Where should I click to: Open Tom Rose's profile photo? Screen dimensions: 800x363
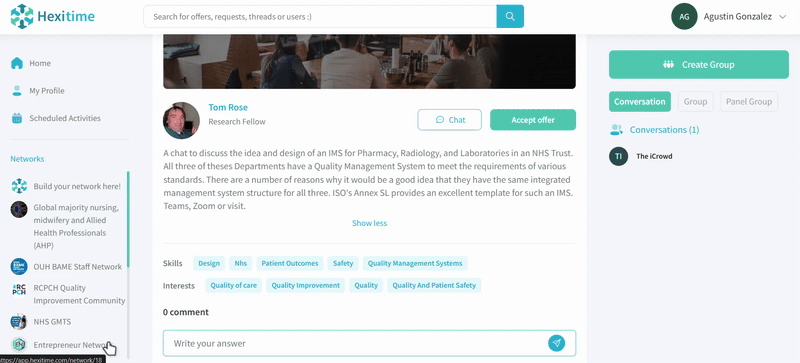(181, 120)
